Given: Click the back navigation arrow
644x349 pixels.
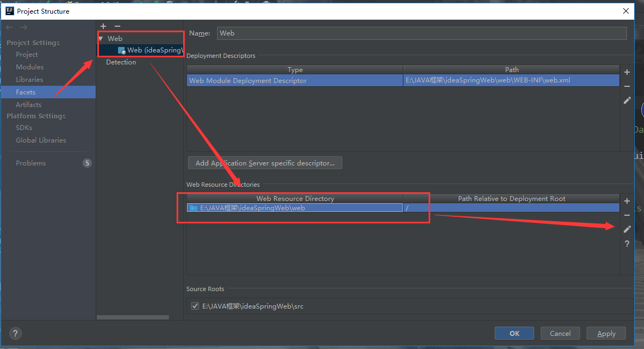Looking at the screenshot, I should coord(9,27).
